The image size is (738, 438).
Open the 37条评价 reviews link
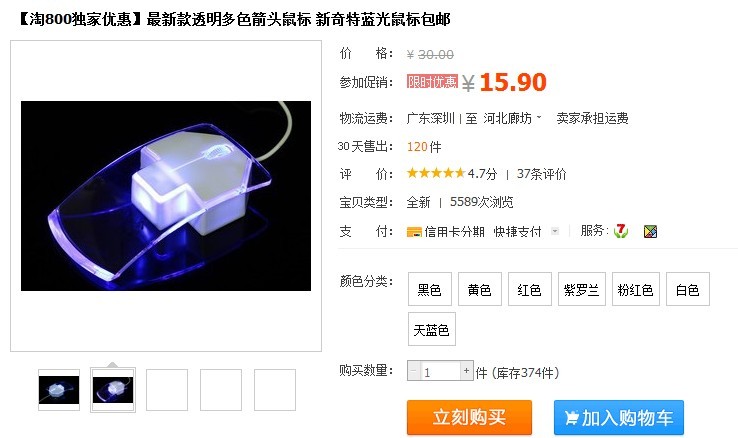coord(541,174)
